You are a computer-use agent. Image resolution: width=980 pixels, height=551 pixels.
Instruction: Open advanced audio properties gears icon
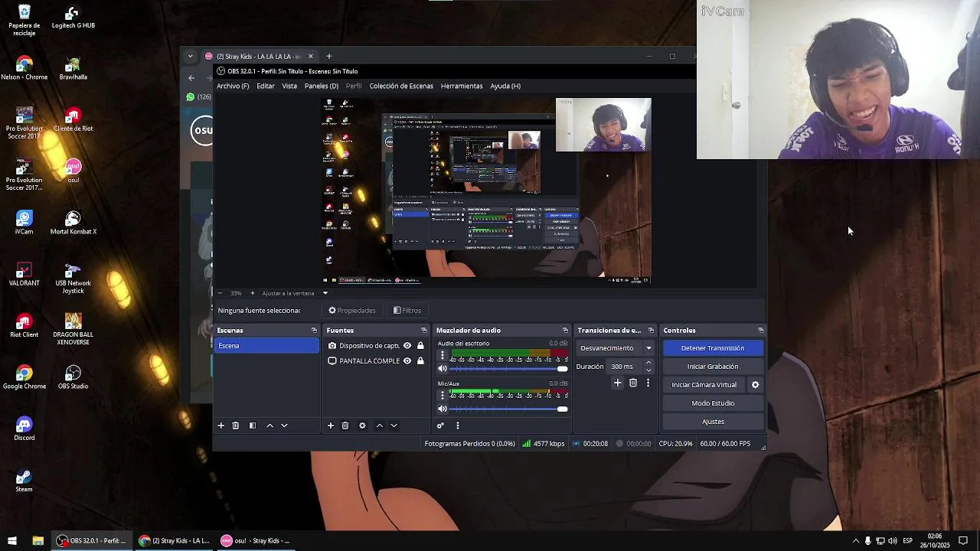[x=440, y=425]
